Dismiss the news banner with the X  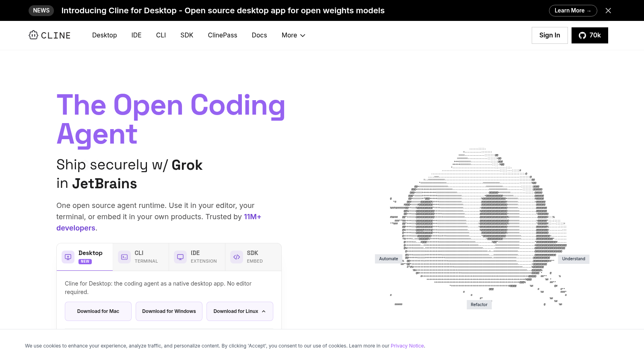[608, 10]
